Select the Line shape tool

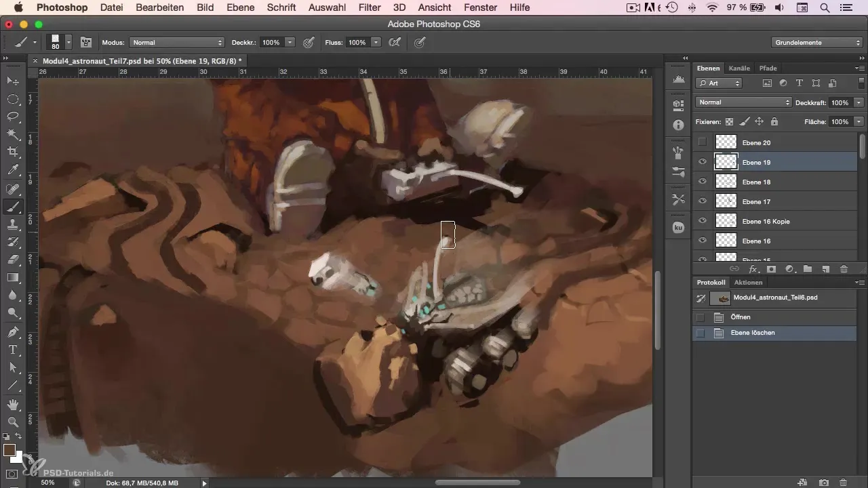(x=13, y=385)
